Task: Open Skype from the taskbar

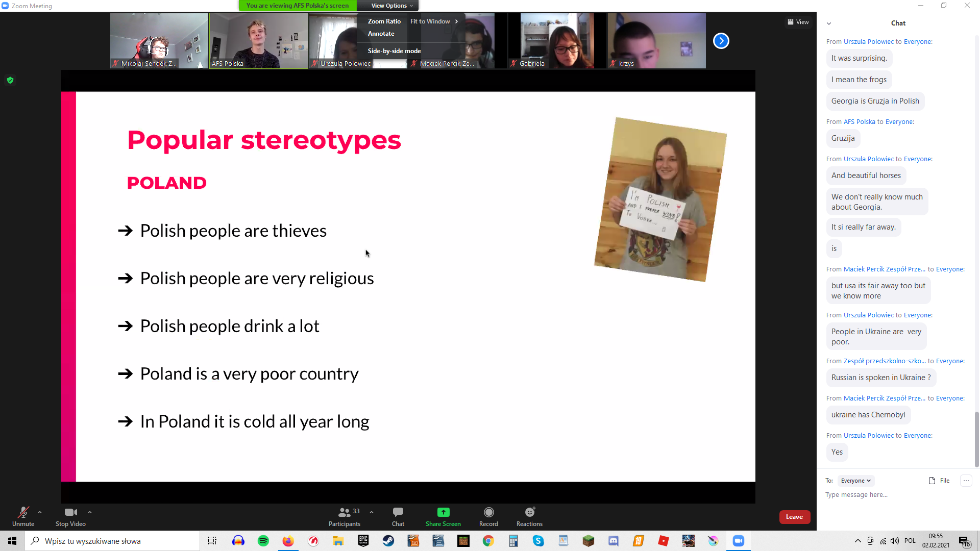Action: [x=538, y=541]
